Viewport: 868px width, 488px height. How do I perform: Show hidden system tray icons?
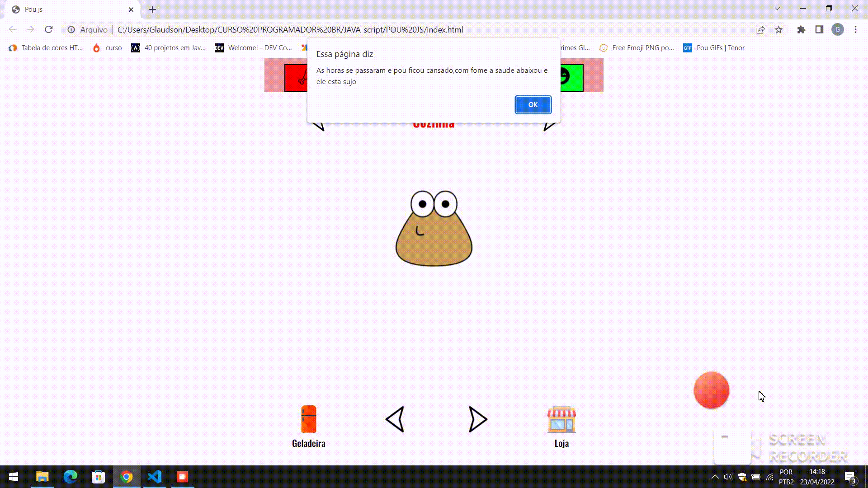click(715, 477)
